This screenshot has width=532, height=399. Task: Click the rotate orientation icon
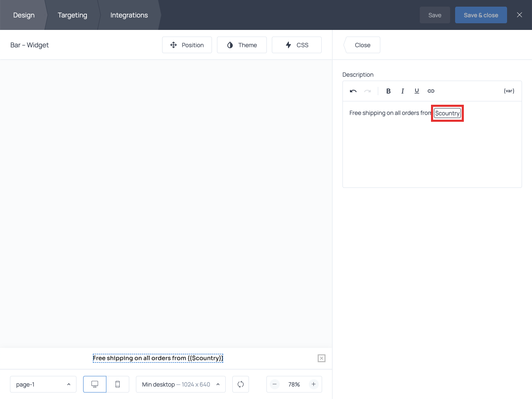pyautogui.click(x=241, y=384)
